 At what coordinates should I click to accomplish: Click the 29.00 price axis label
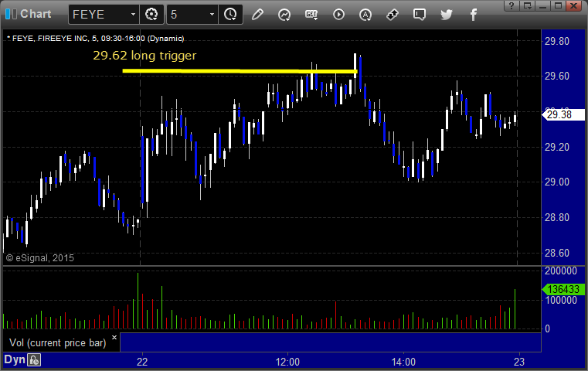pyautogui.click(x=557, y=182)
